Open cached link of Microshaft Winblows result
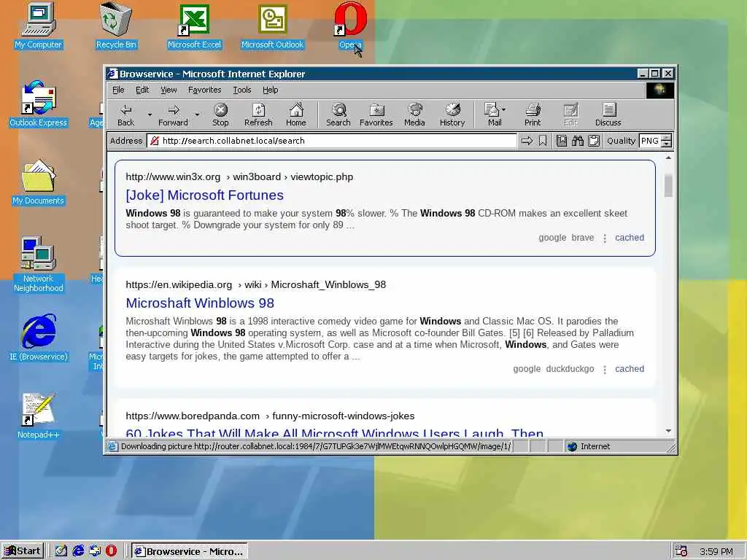The width and height of the screenshot is (747, 560). pos(630,368)
